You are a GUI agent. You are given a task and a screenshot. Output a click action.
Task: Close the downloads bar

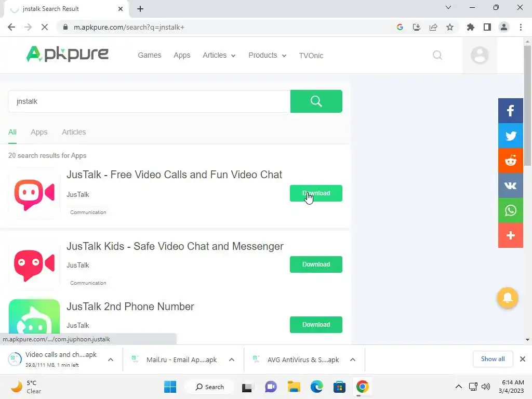coord(523,359)
